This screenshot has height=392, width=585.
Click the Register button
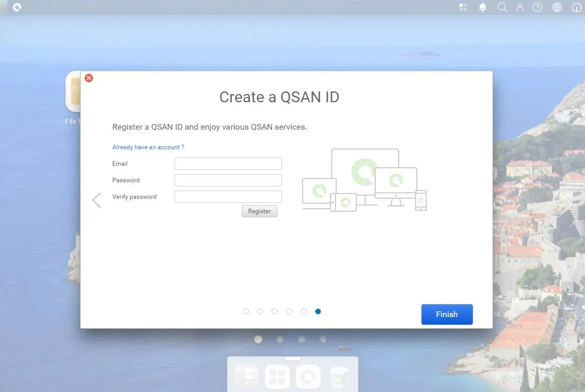pyautogui.click(x=259, y=211)
